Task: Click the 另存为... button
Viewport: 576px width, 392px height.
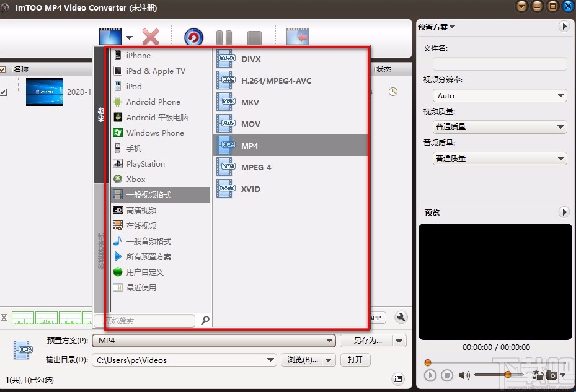Action: click(x=367, y=341)
